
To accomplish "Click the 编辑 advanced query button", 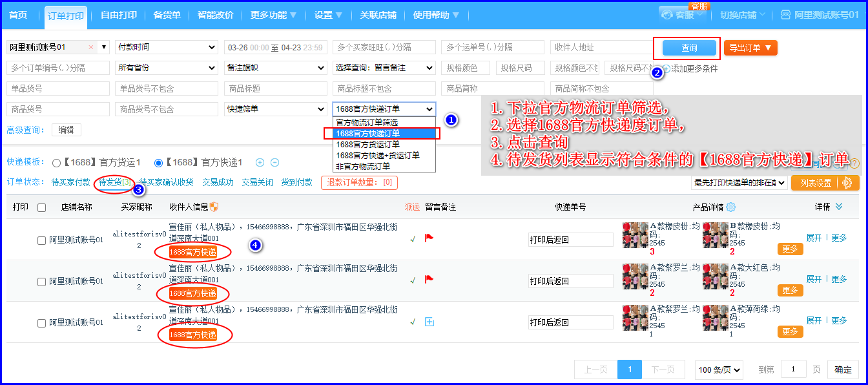I will (67, 130).
